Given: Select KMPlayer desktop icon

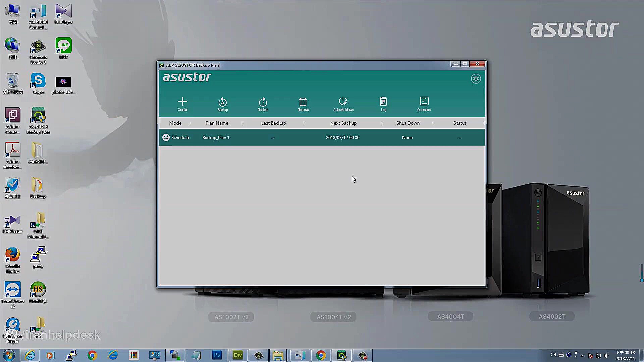Looking at the screenshot, I should [x=63, y=14].
